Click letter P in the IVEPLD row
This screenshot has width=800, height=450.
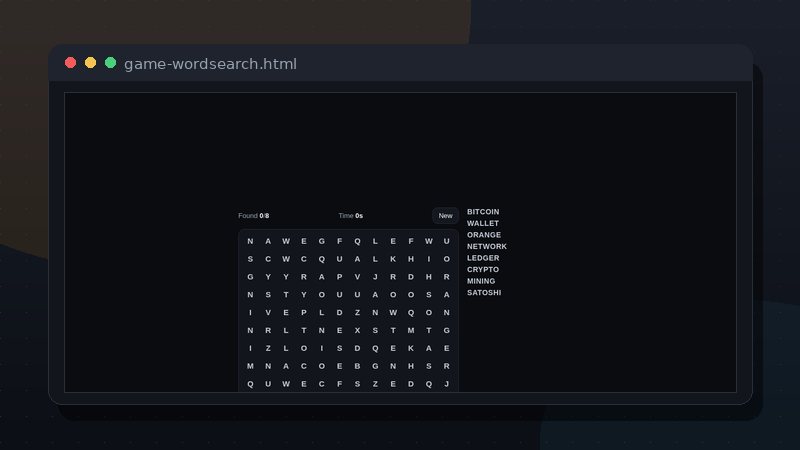(304, 313)
